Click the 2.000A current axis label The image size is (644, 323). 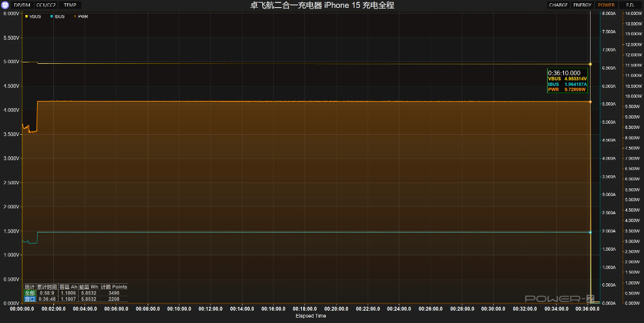609,231
